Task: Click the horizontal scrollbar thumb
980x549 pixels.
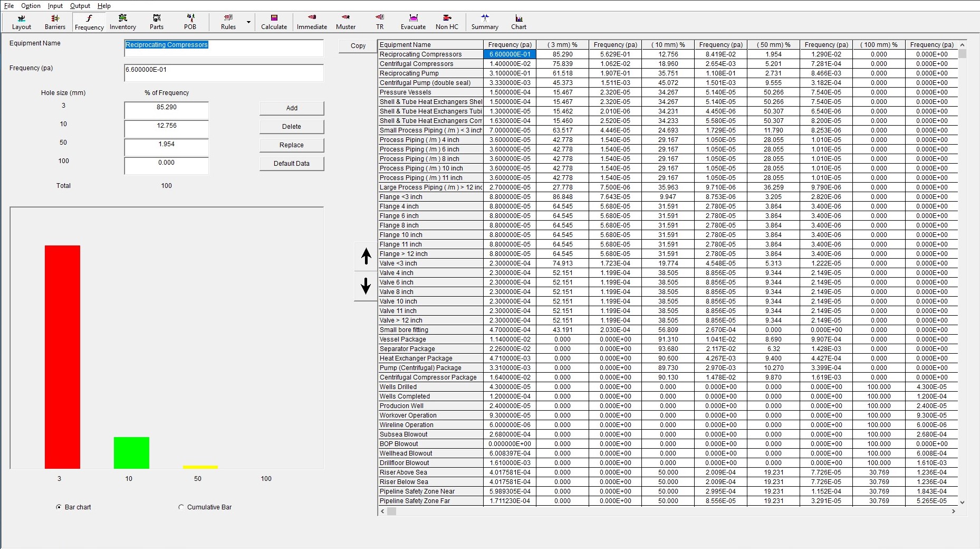Action: (392, 512)
